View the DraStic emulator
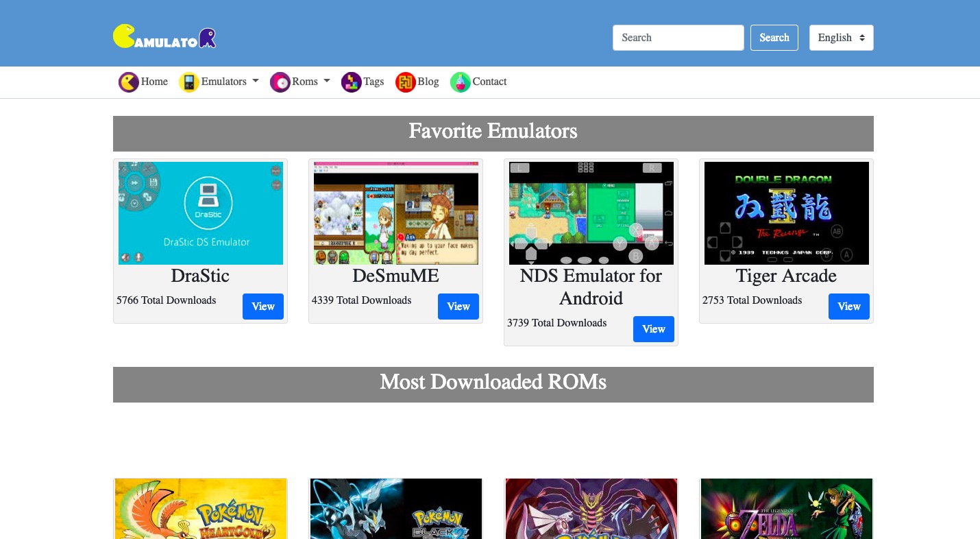Viewport: 980px width, 539px height. click(x=263, y=307)
